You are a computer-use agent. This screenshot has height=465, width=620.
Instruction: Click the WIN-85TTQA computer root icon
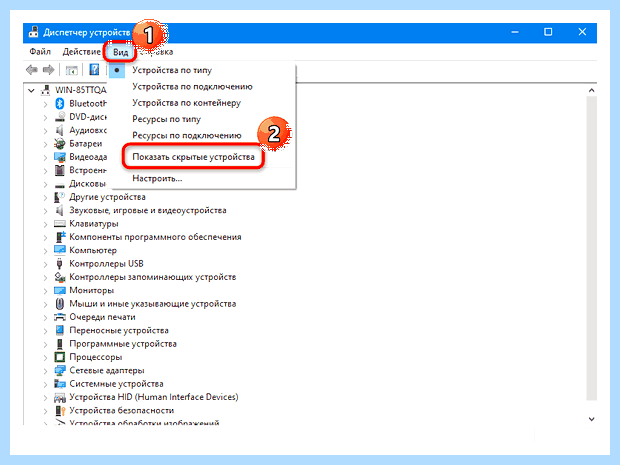click(45, 90)
